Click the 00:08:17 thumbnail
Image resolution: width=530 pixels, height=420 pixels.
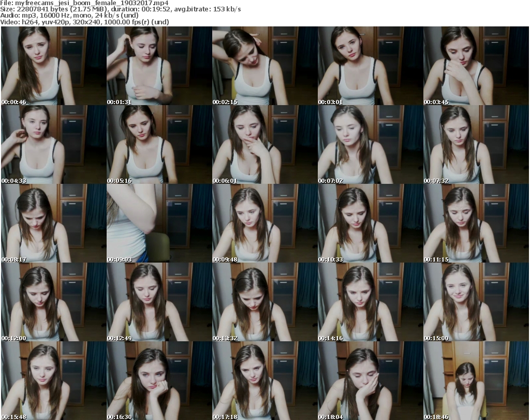53,223
